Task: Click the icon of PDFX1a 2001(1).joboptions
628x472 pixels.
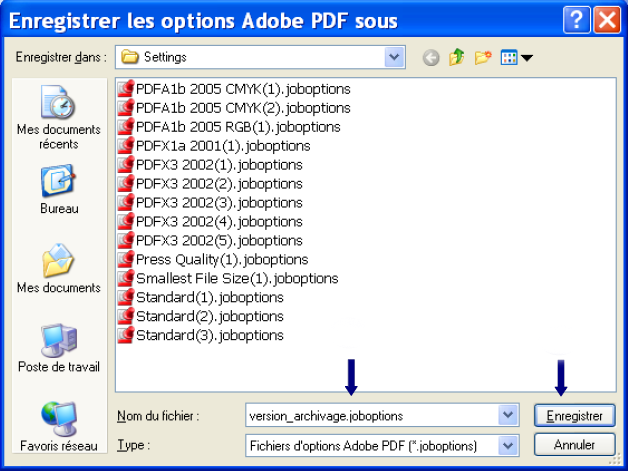Action: point(126,145)
